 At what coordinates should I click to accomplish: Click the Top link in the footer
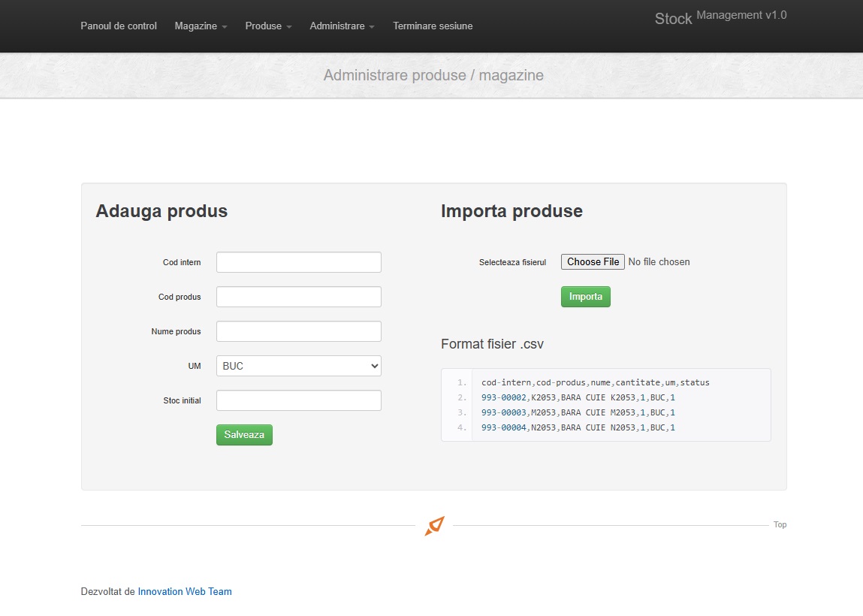click(780, 524)
